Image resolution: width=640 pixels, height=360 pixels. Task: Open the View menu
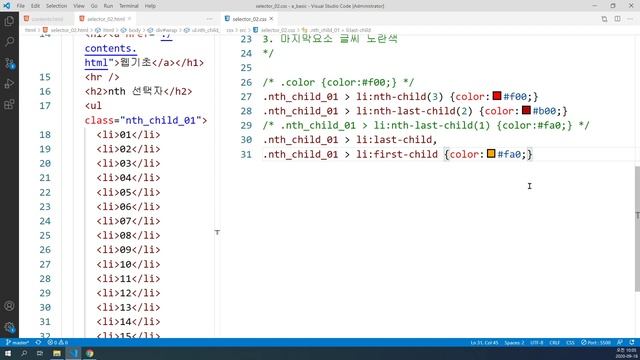pos(79,6)
